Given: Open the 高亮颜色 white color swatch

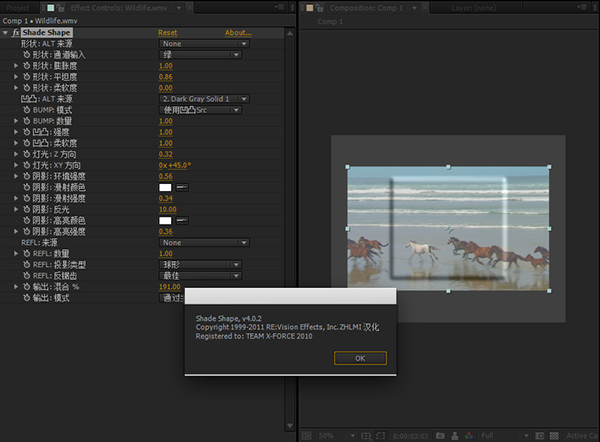Looking at the screenshot, I should coord(165,221).
